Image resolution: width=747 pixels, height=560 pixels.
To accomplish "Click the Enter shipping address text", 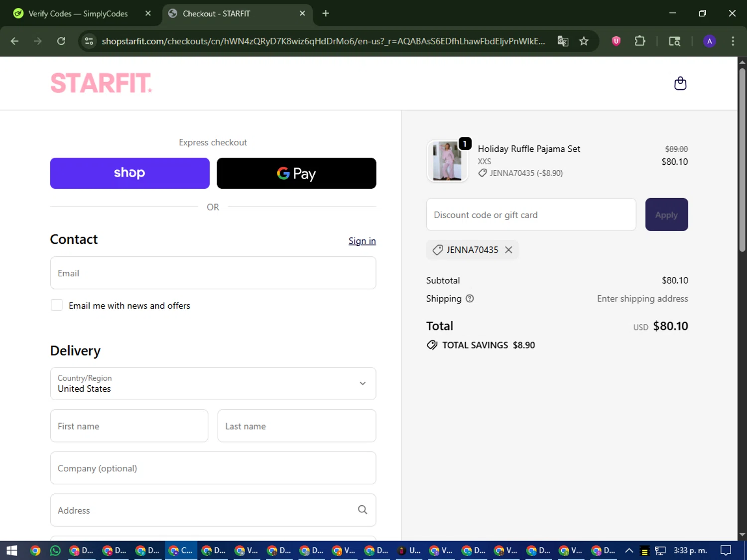I will click(642, 299).
